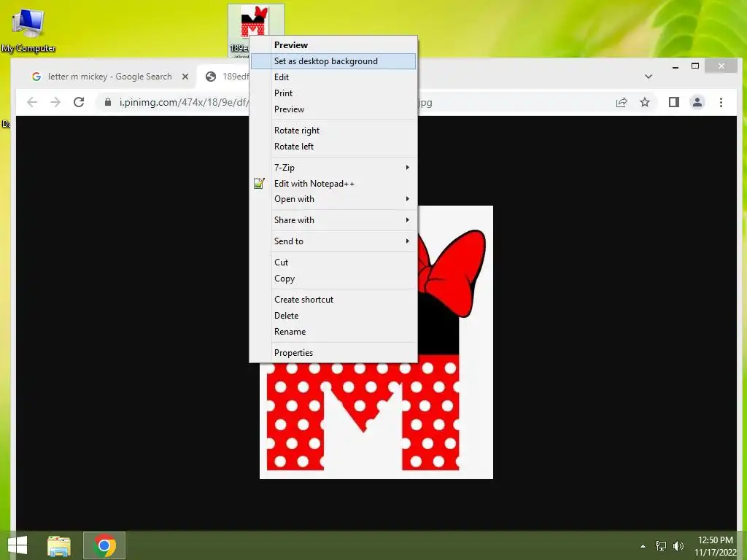Click the Preview entry listed below Print
Viewport: 747px width, 560px height.
333,109
